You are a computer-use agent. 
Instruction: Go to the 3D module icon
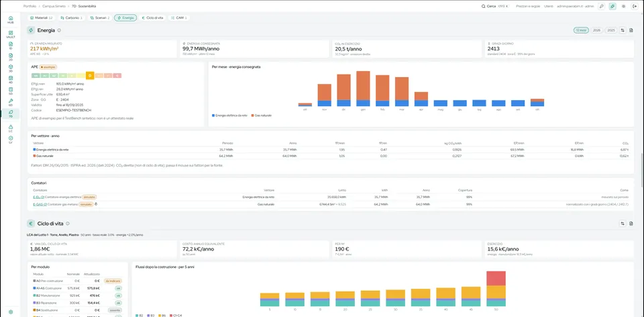pos(11,68)
